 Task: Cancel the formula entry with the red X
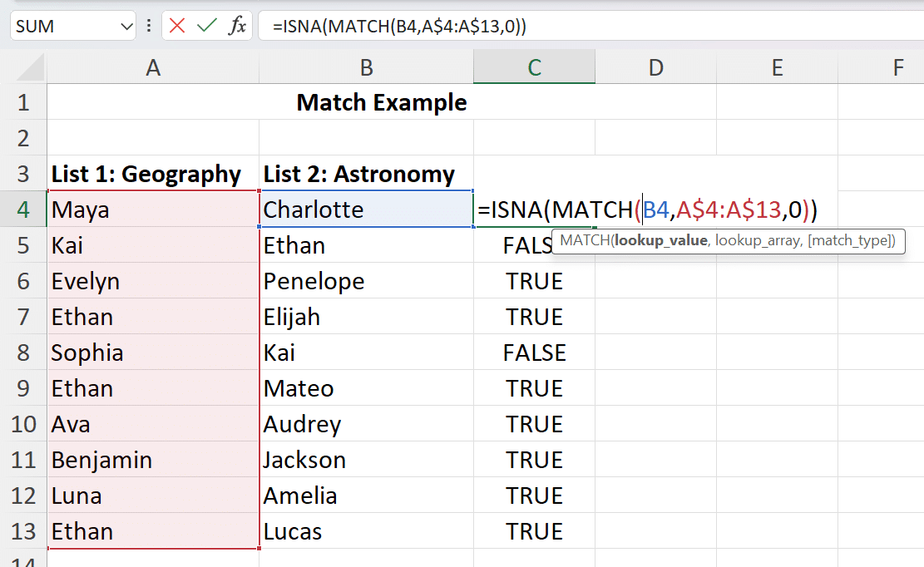pos(177,26)
